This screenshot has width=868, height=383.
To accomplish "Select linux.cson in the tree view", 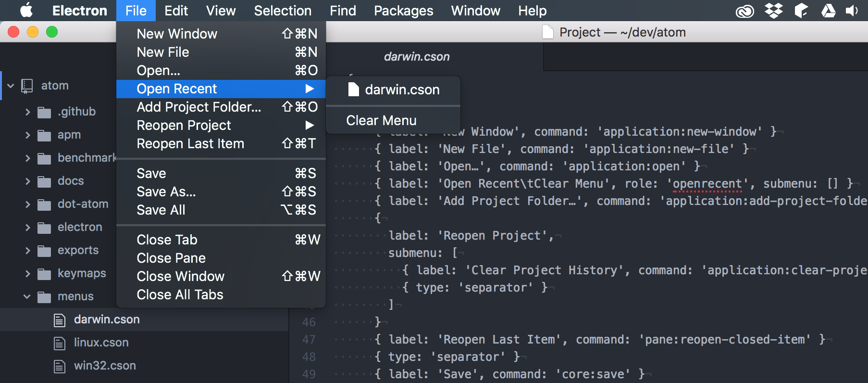I will click(144, 343).
